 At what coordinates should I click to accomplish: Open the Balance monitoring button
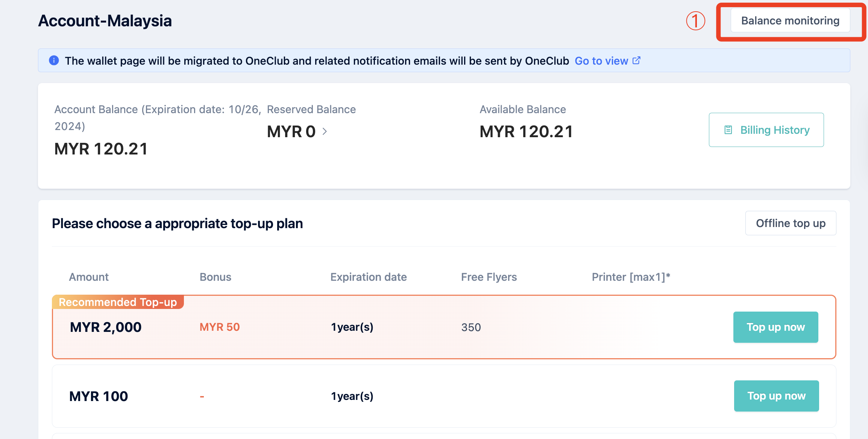point(790,21)
